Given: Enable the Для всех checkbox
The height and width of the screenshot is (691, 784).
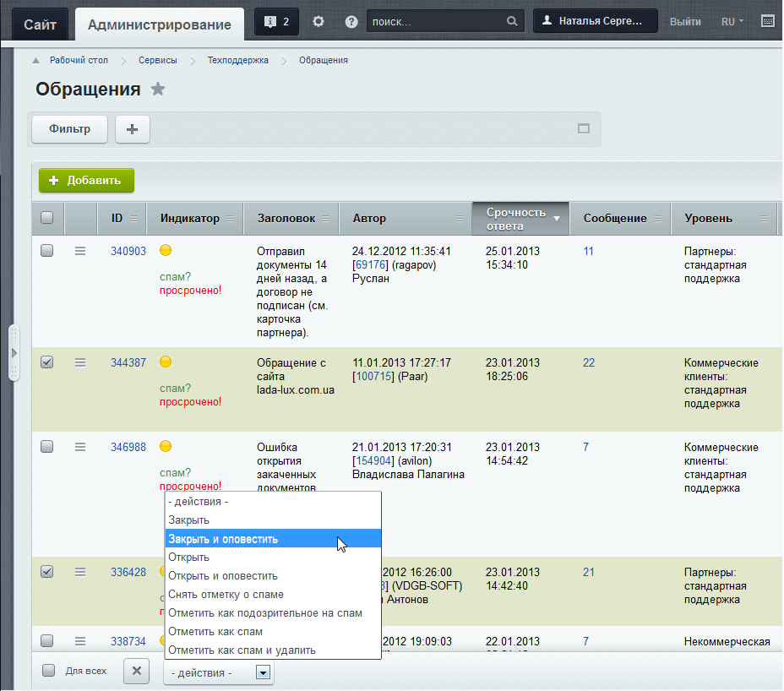Looking at the screenshot, I should (48, 671).
